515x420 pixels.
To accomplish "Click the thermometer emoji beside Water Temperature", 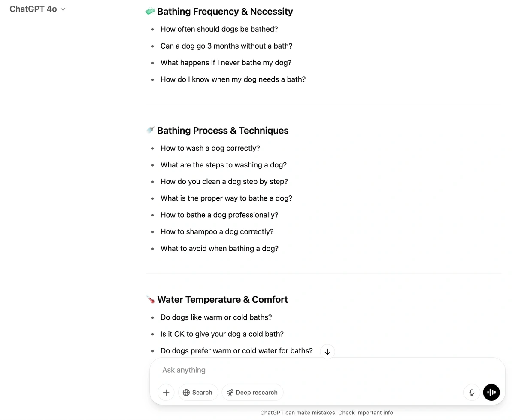I will [150, 299].
